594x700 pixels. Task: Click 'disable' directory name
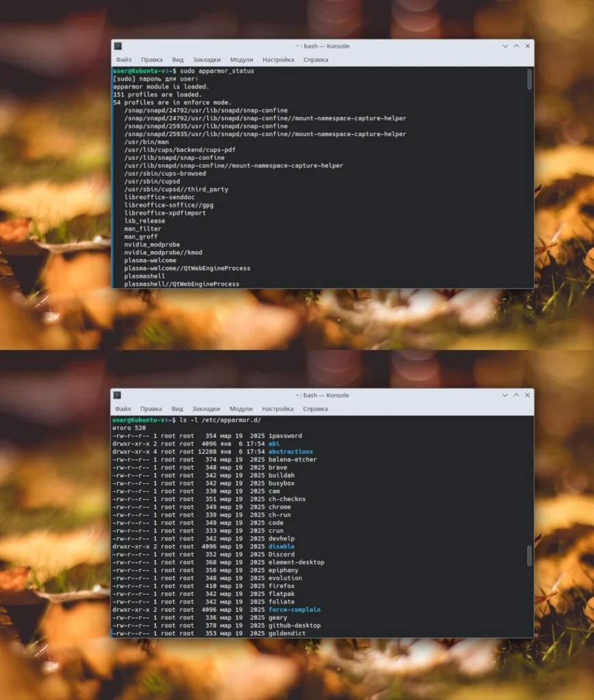pyautogui.click(x=281, y=546)
